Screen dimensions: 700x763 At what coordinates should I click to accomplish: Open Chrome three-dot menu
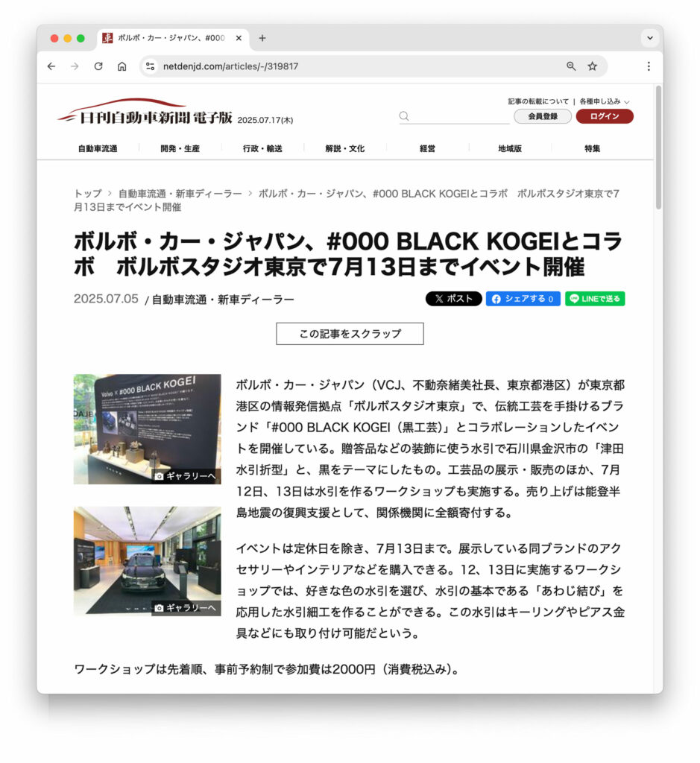click(649, 66)
